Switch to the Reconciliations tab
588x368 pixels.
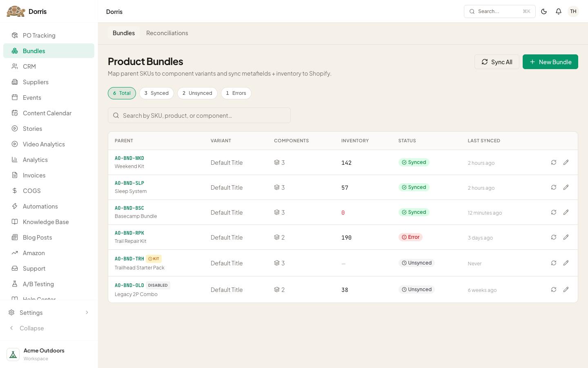point(167,33)
